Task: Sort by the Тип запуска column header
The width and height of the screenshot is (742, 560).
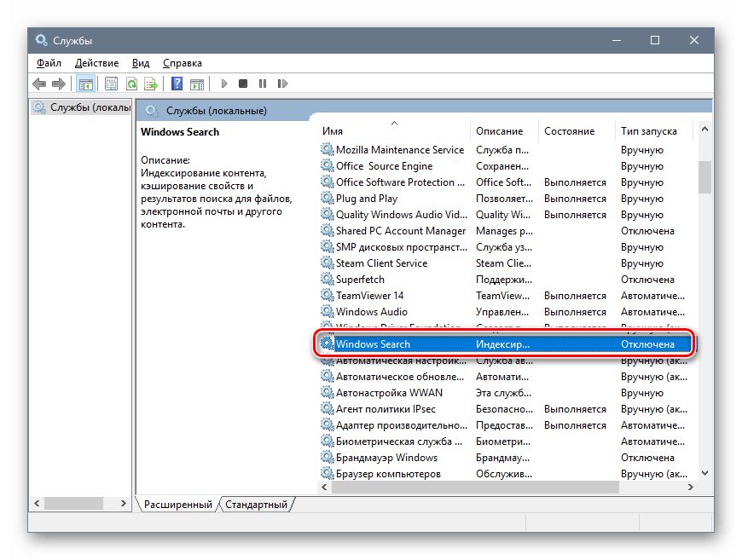Action: point(654,131)
